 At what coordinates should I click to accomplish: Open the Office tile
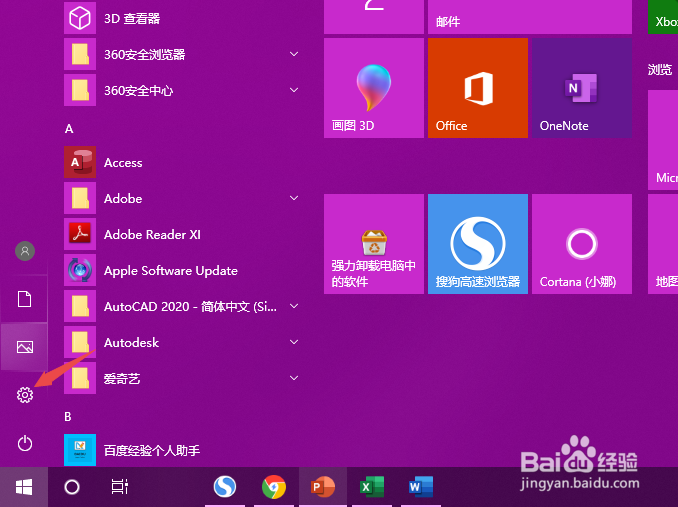[478, 88]
